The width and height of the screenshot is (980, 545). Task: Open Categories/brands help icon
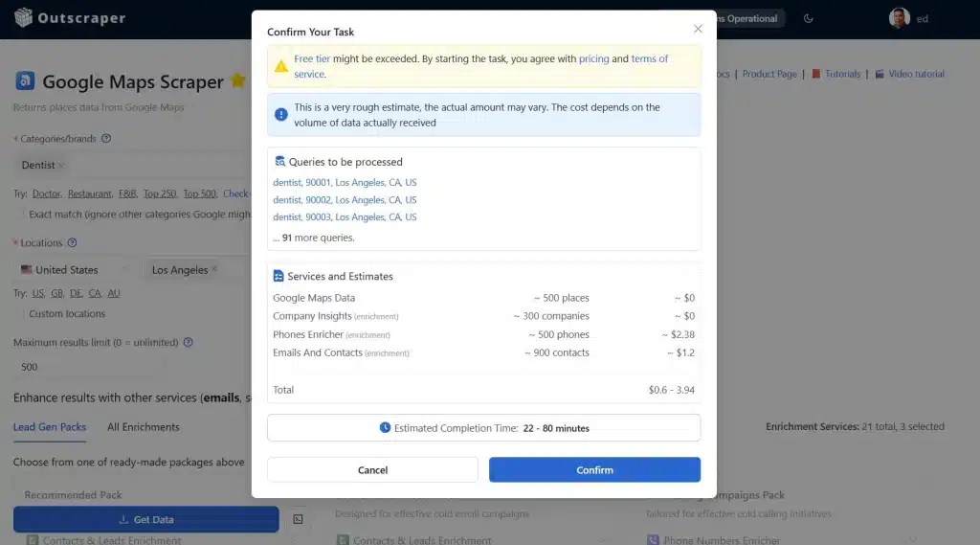(x=106, y=138)
